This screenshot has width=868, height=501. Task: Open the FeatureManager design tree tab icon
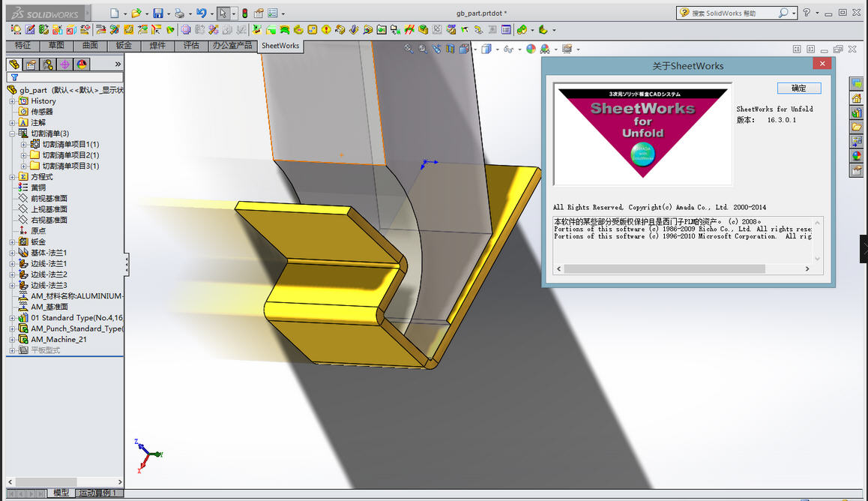click(14, 64)
